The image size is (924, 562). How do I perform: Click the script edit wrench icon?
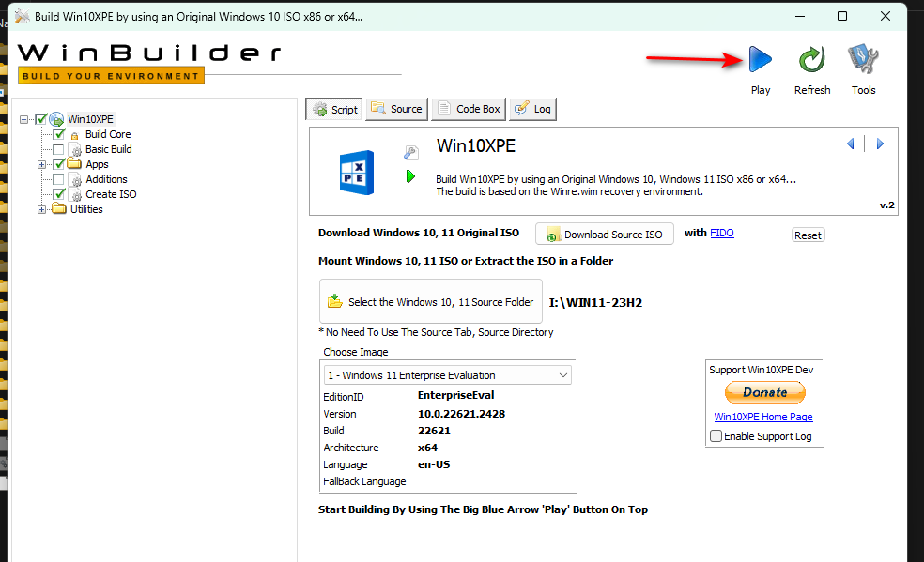coord(410,153)
